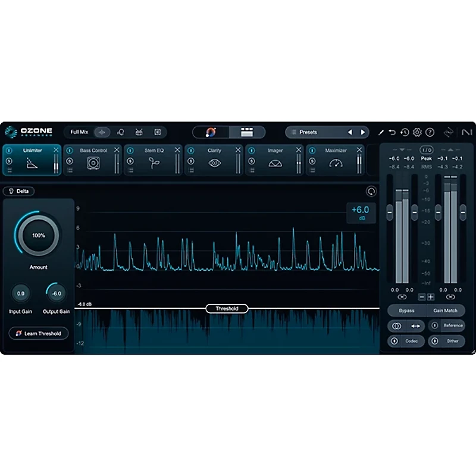The width and height of the screenshot is (476, 476).
Task: Click the Bypass button
Action: click(406, 310)
